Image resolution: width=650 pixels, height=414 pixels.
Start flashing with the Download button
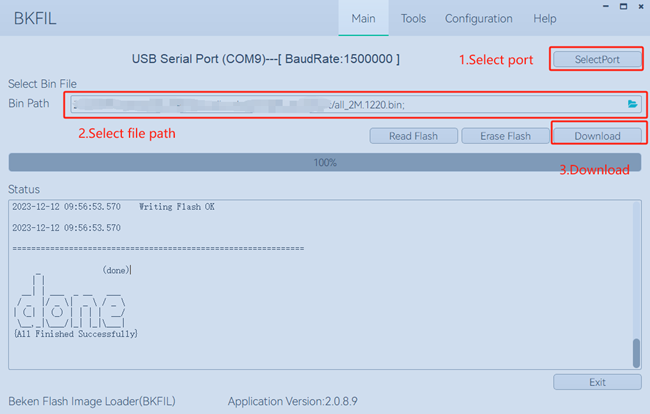597,136
